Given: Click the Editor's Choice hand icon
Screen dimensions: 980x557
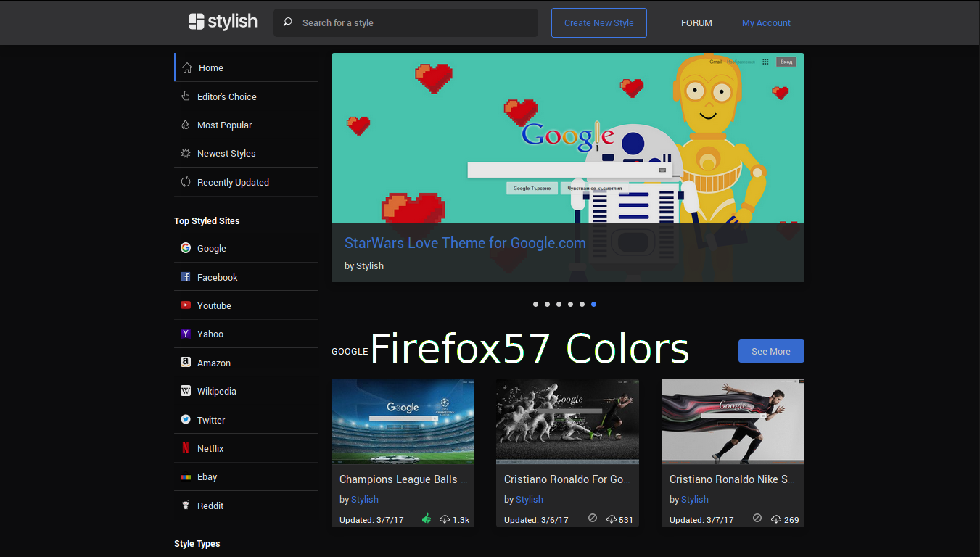Looking at the screenshot, I should click(x=186, y=96).
